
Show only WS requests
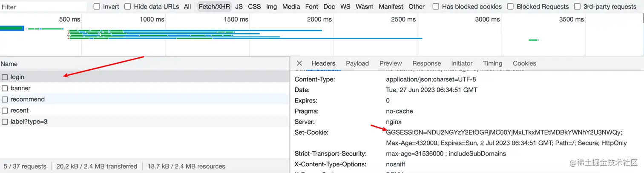tap(345, 6)
